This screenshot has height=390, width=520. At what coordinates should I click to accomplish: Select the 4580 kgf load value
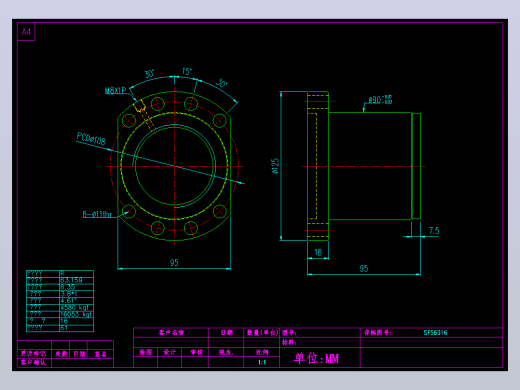74,307
